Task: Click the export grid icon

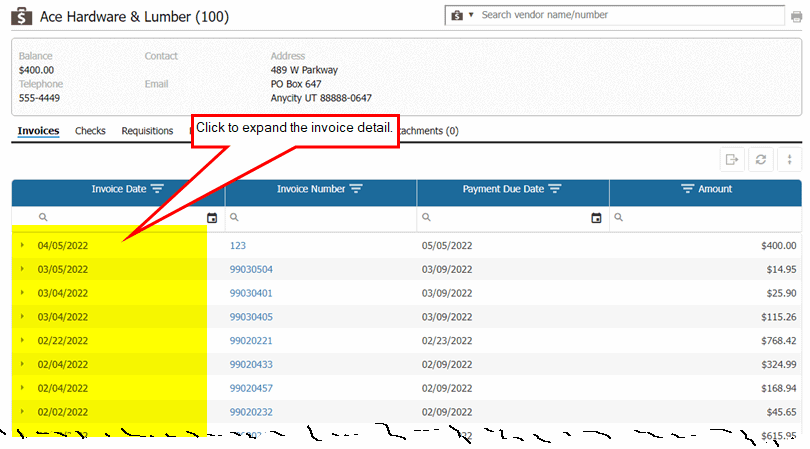Action: tap(732, 160)
